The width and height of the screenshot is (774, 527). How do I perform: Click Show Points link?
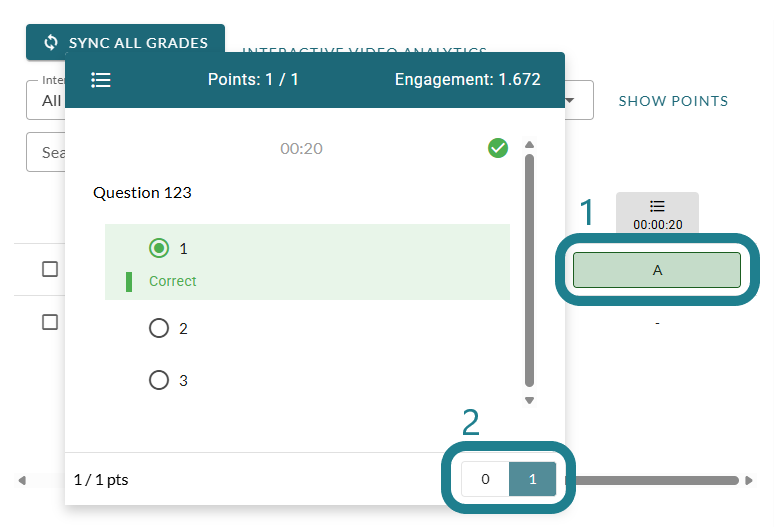pos(673,101)
